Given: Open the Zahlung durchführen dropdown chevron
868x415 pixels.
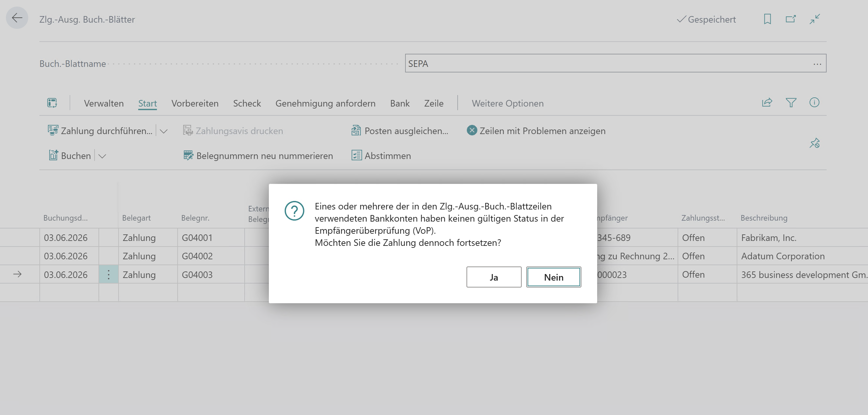Looking at the screenshot, I should pyautogui.click(x=163, y=131).
